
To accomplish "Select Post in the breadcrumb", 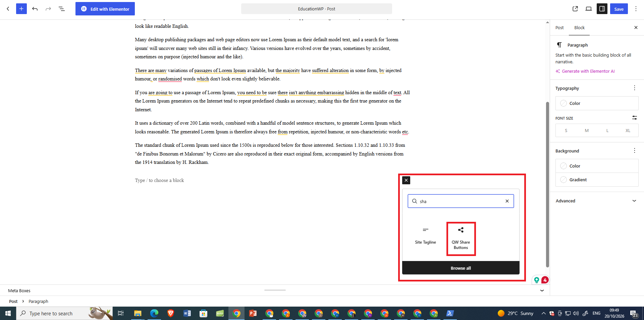I will [13, 301].
